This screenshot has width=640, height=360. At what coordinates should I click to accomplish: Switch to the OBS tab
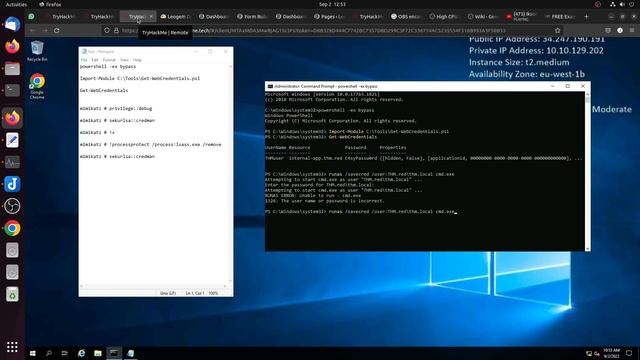[406, 17]
